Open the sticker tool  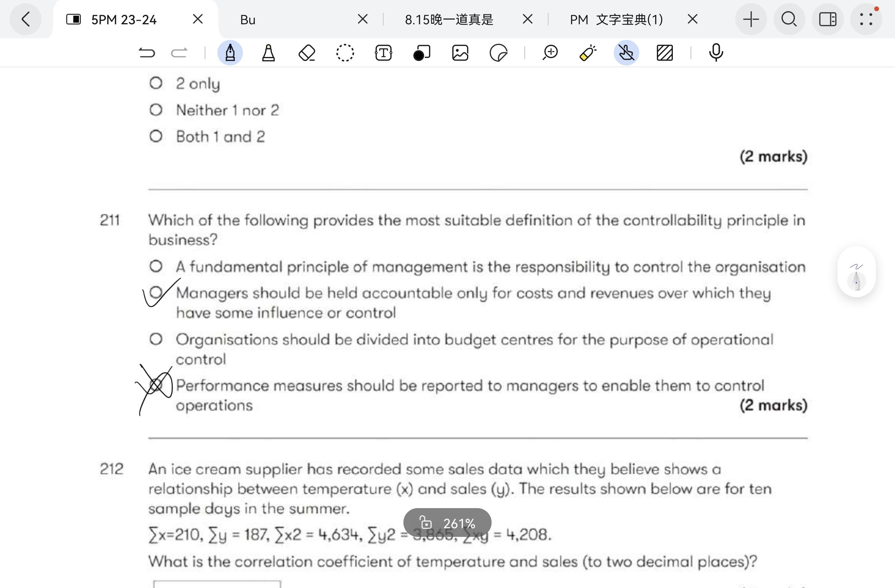pyautogui.click(x=498, y=53)
